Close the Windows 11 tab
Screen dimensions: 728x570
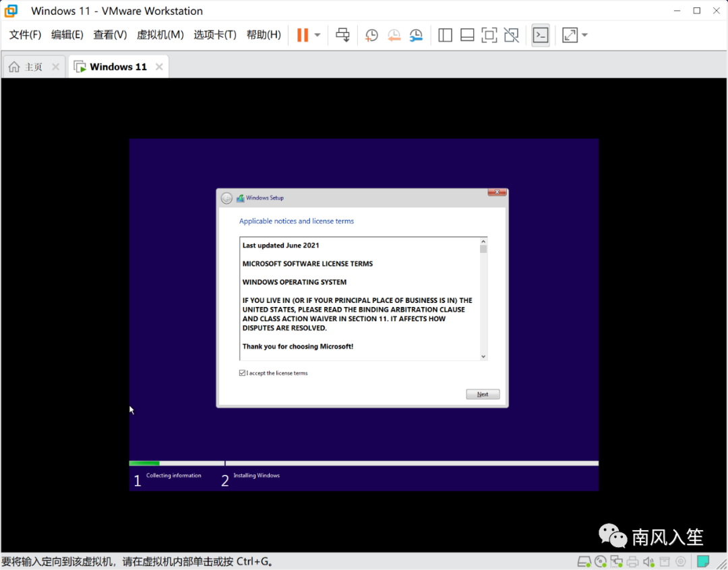coord(159,67)
